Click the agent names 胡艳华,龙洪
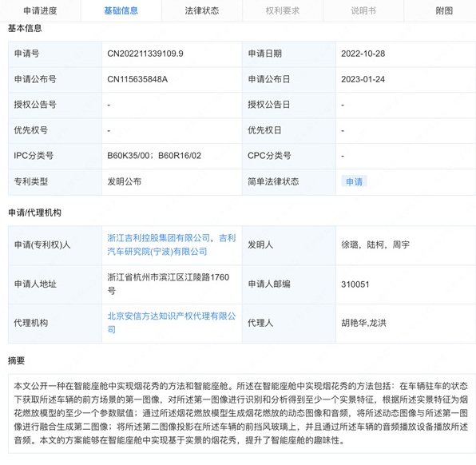 (x=363, y=323)
